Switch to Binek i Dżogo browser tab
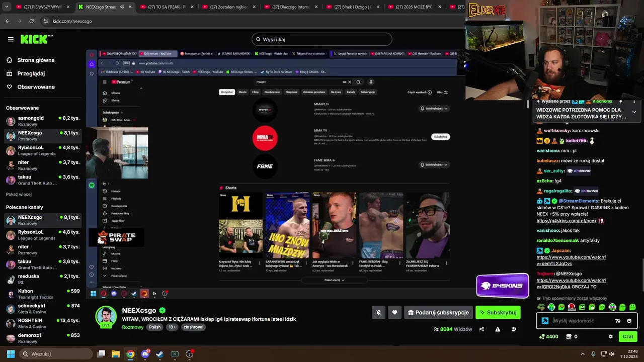 click(x=353, y=7)
